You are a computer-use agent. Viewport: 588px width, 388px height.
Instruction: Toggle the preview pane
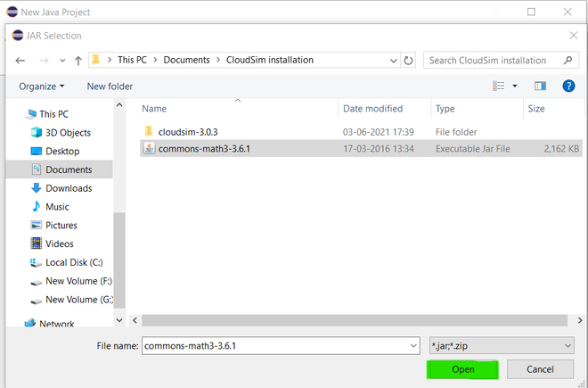[540, 86]
